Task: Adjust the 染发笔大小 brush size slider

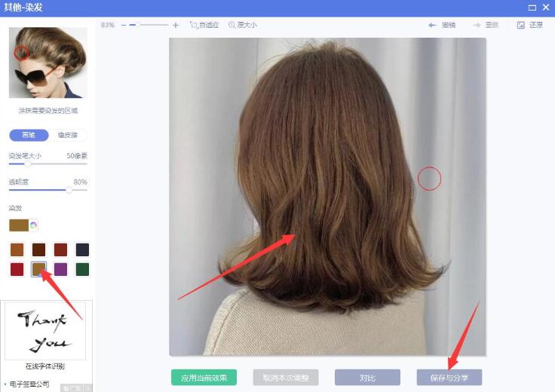Action: 48,164
